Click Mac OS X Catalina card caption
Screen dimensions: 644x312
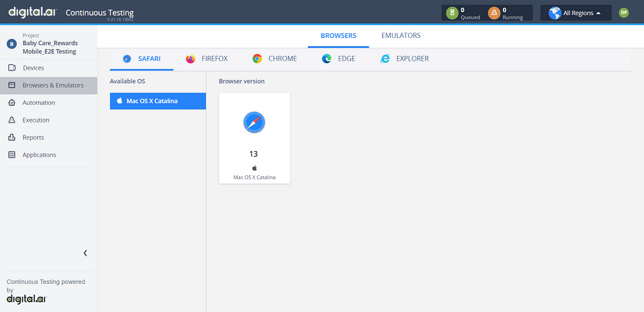255,177
